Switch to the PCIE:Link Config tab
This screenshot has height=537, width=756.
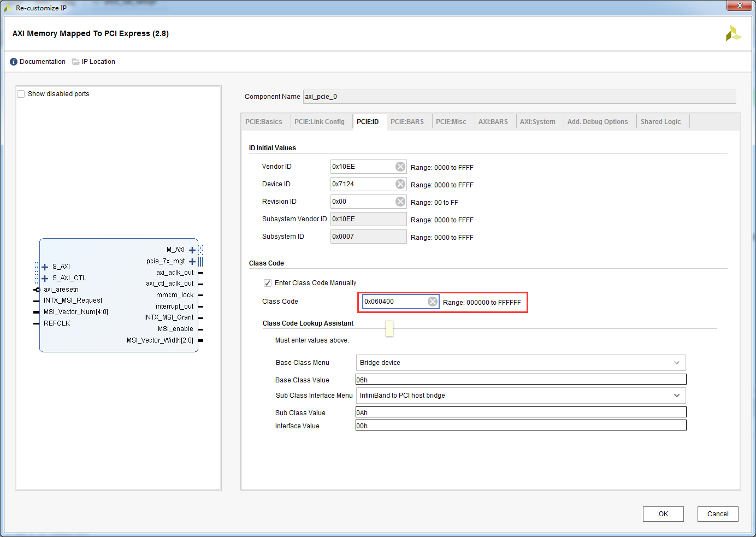pyautogui.click(x=320, y=122)
